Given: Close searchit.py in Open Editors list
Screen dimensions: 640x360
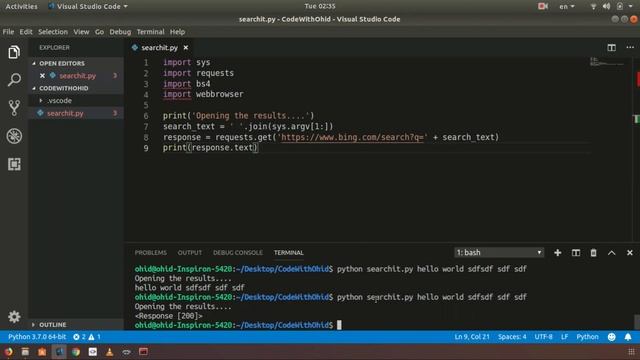Looking at the screenshot, I should click(x=42, y=76).
